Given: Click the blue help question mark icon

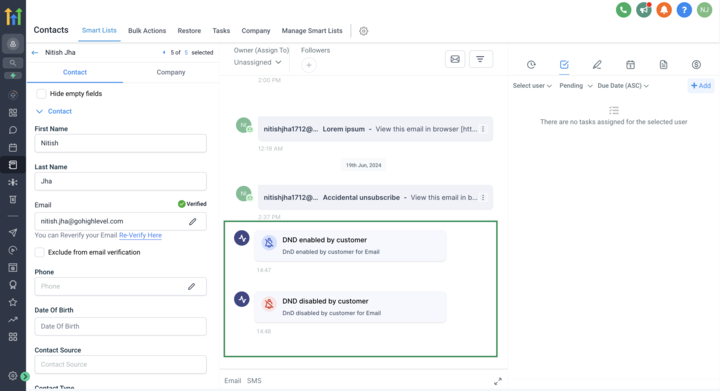Looking at the screenshot, I should click(x=684, y=10).
